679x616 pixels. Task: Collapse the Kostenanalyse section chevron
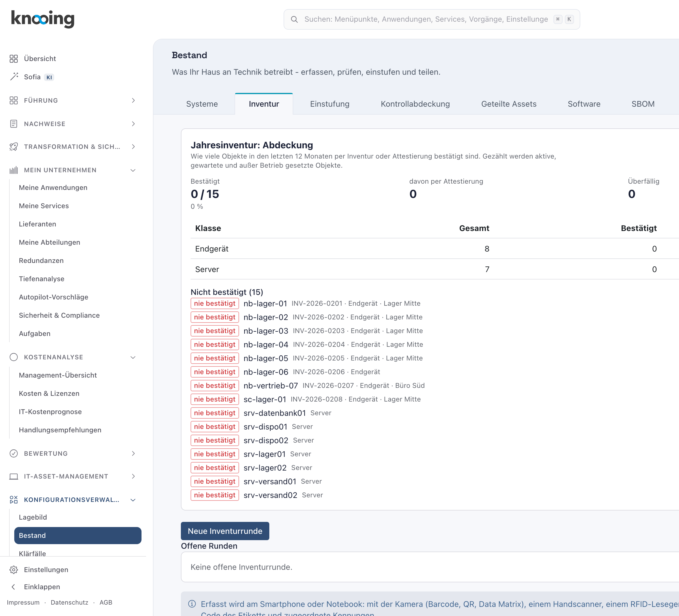coord(133,357)
